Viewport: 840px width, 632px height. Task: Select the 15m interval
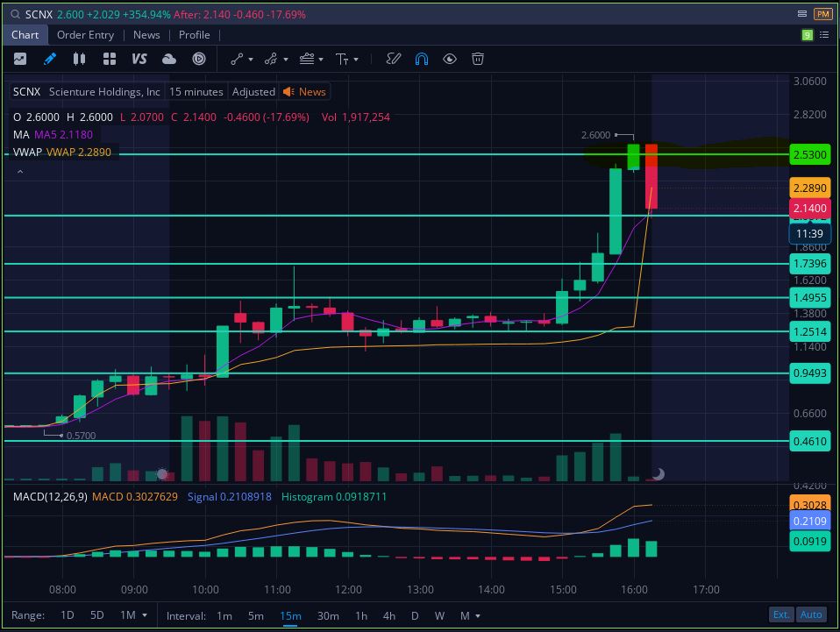coord(290,616)
